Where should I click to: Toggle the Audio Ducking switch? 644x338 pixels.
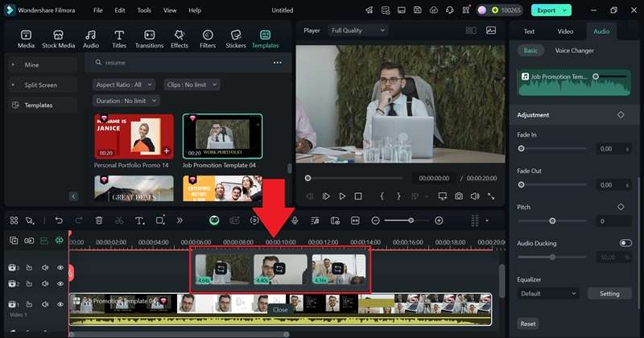click(625, 243)
